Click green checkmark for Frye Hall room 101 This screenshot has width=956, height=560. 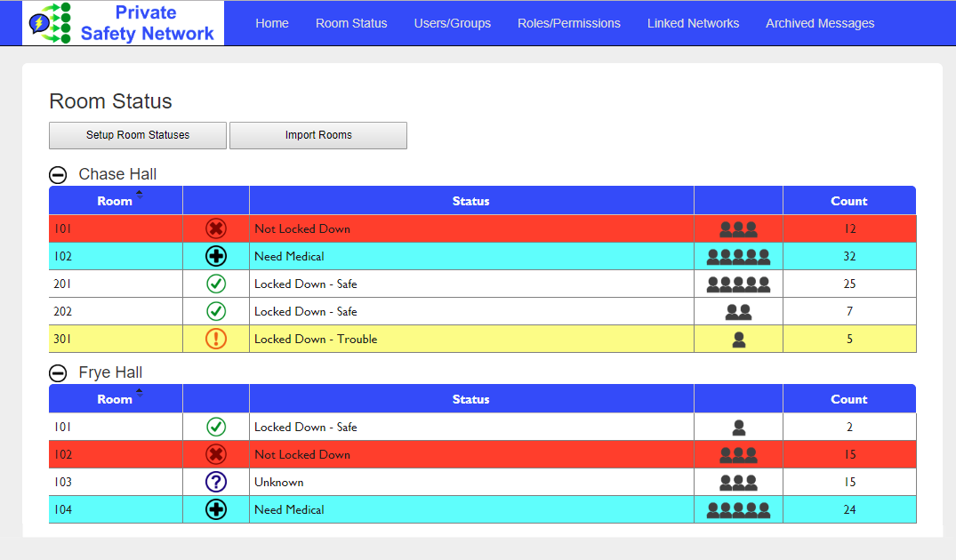pos(216,427)
